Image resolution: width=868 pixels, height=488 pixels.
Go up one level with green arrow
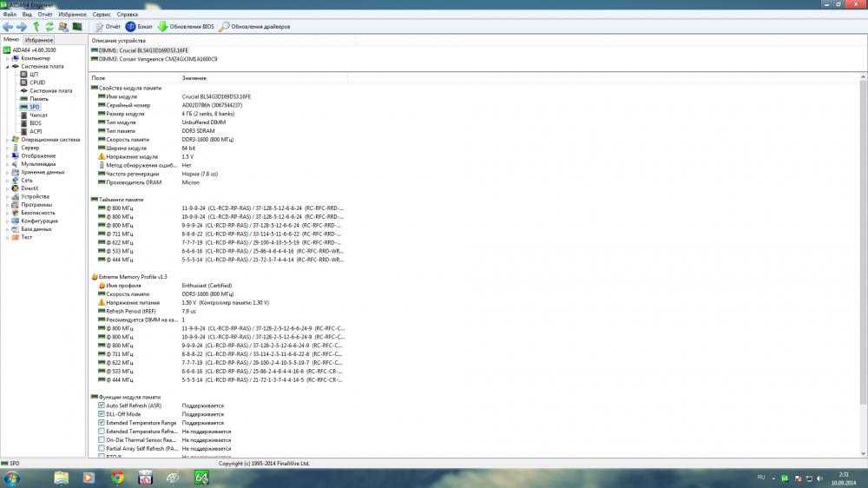[36, 27]
